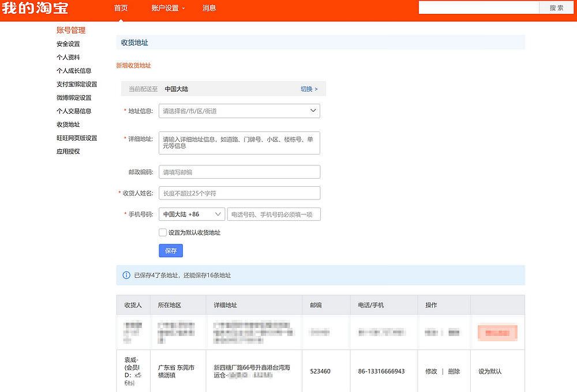Expand the 账户设置 menu
This screenshot has width=577, height=392.
[x=168, y=8]
